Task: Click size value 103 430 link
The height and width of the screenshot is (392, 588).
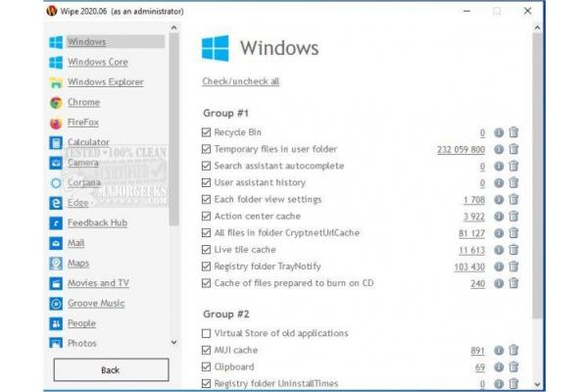Action: coord(469,268)
